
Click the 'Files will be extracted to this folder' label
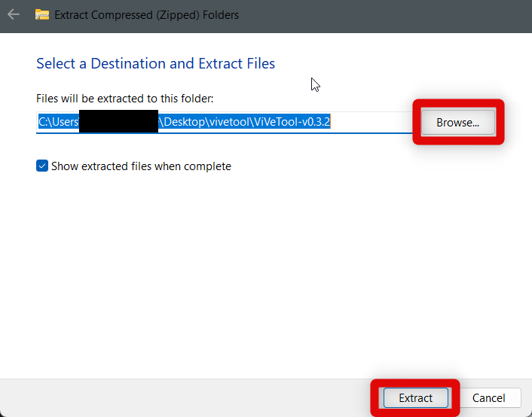click(125, 99)
